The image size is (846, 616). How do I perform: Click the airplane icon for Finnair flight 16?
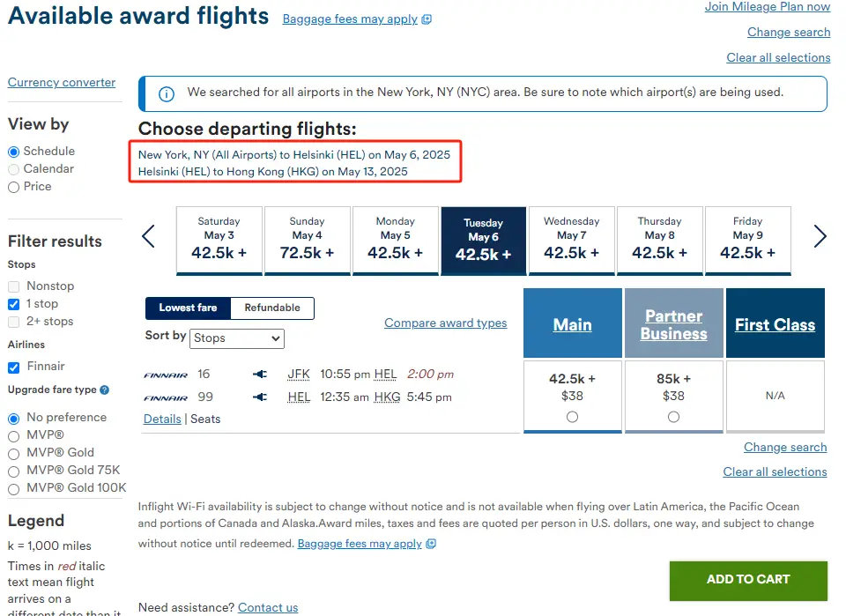(x=259, y=375)
